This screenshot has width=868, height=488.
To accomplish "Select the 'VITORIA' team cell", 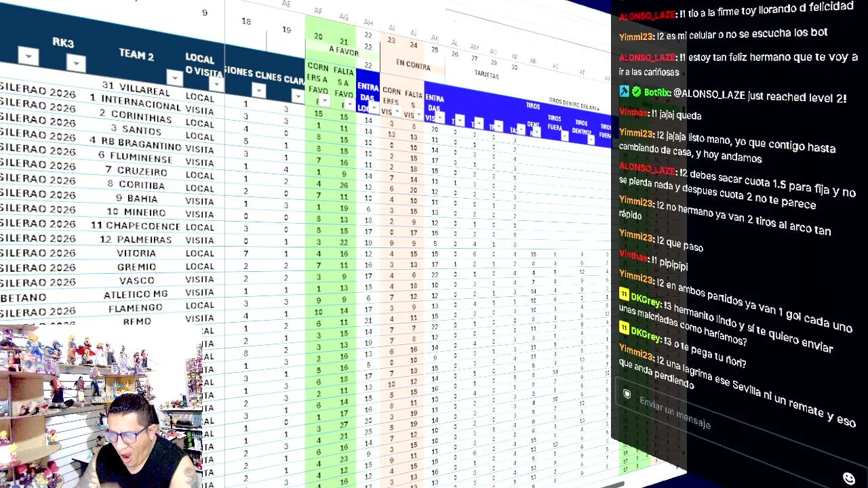I will pyautogui.click(x=136, y=253).
